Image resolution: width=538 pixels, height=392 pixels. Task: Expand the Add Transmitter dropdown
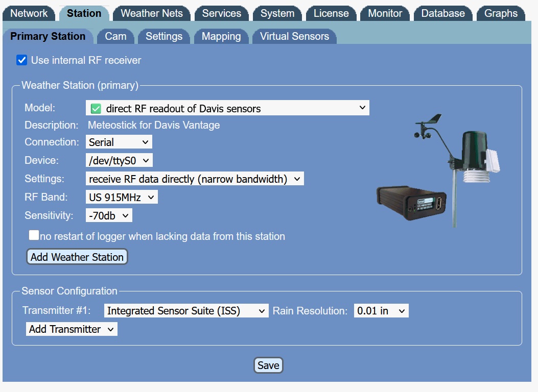[x=72, y=329]
